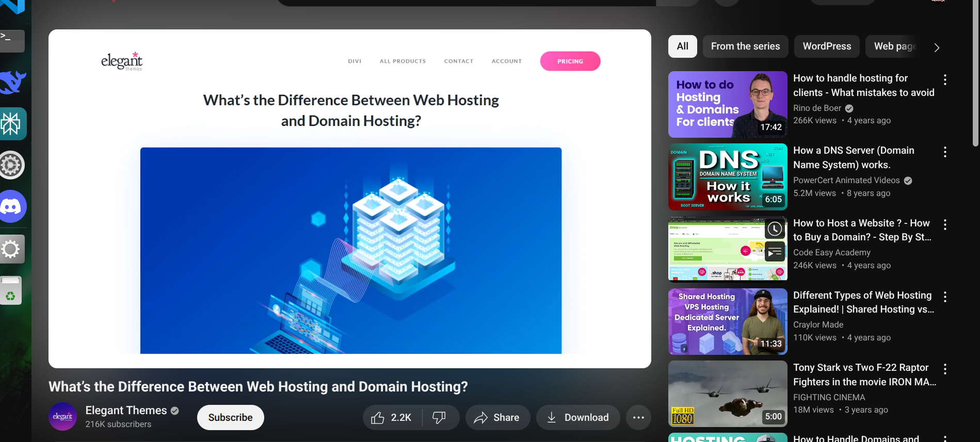The image size is (980, 442).
Task: Click the Share button
Action: (x=497, y=418)
